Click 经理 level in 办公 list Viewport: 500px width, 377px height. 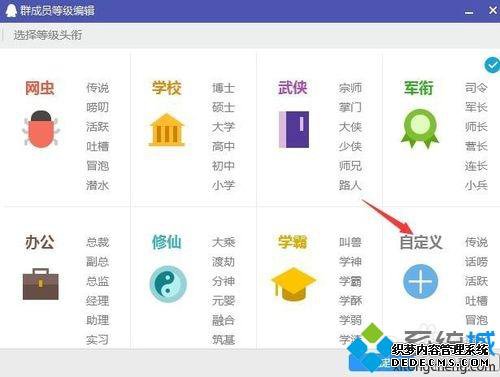[x=97, y=301]
